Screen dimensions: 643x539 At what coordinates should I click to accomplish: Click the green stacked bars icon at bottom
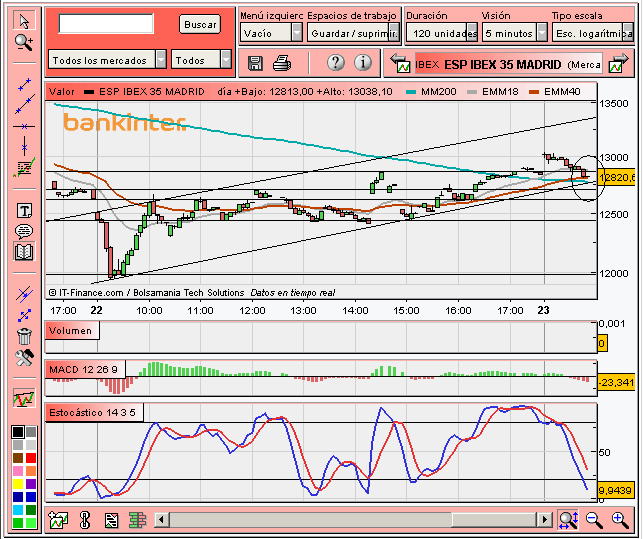tap(137, 520)
